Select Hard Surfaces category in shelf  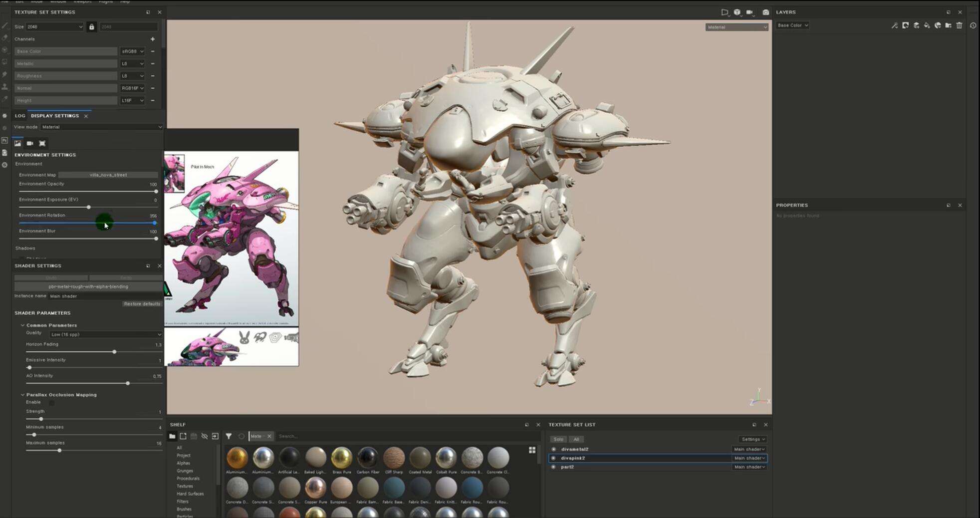tap(190, 494)
